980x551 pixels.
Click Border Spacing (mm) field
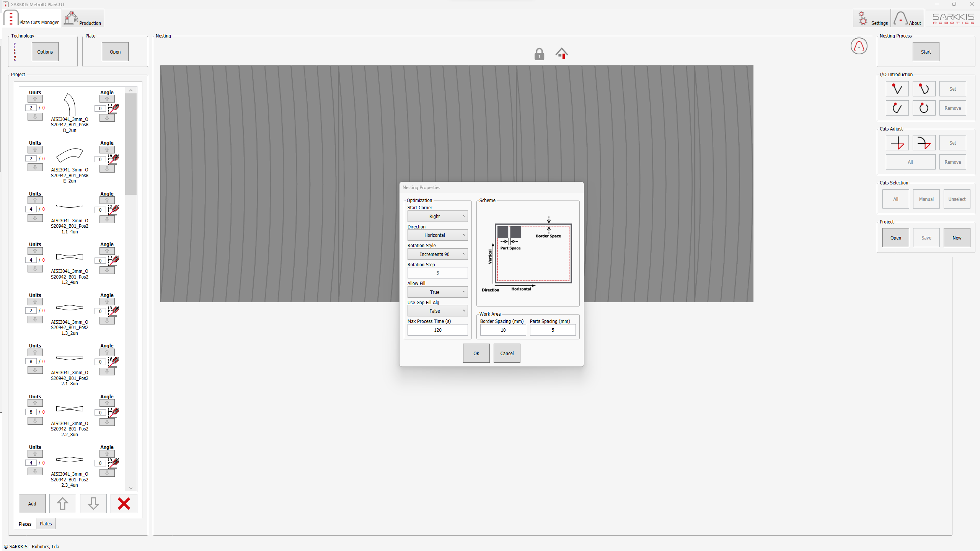(503, 330)
